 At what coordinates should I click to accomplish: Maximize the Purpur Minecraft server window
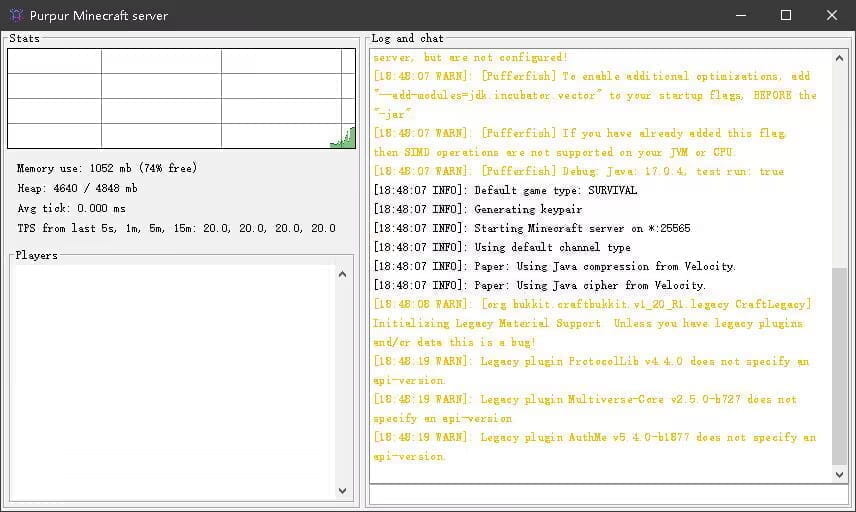coord(786,16)
